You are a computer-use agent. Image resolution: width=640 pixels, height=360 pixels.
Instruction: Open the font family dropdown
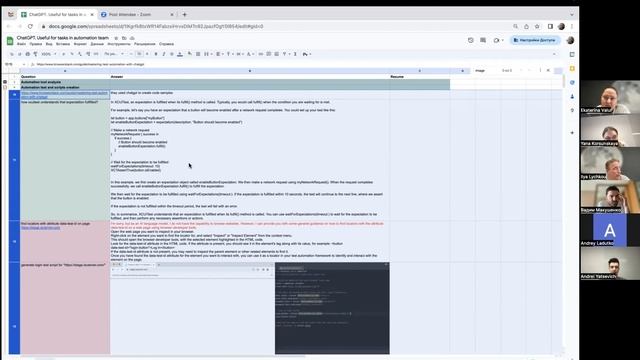[x=114, y=54]
